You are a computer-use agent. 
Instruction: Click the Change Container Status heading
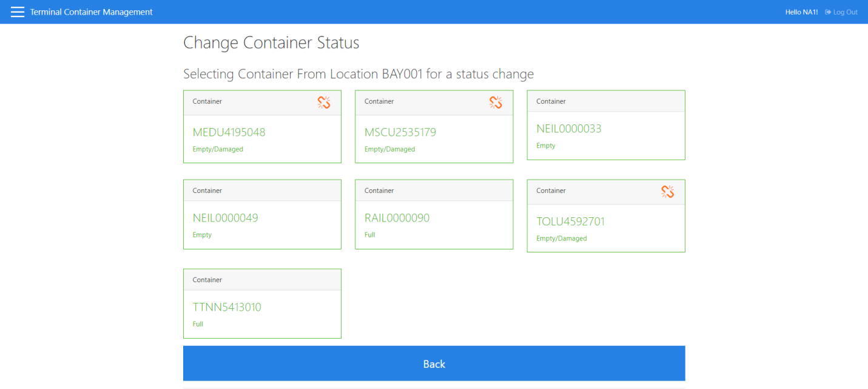271,43
